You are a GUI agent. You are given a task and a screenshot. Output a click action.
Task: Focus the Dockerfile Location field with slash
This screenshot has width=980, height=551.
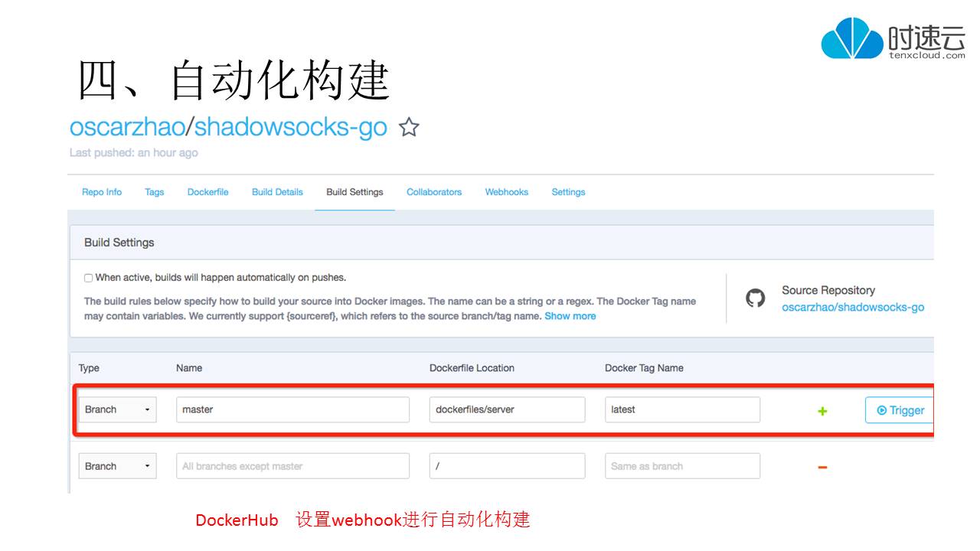pyautogui.click(x=507, y=466)
